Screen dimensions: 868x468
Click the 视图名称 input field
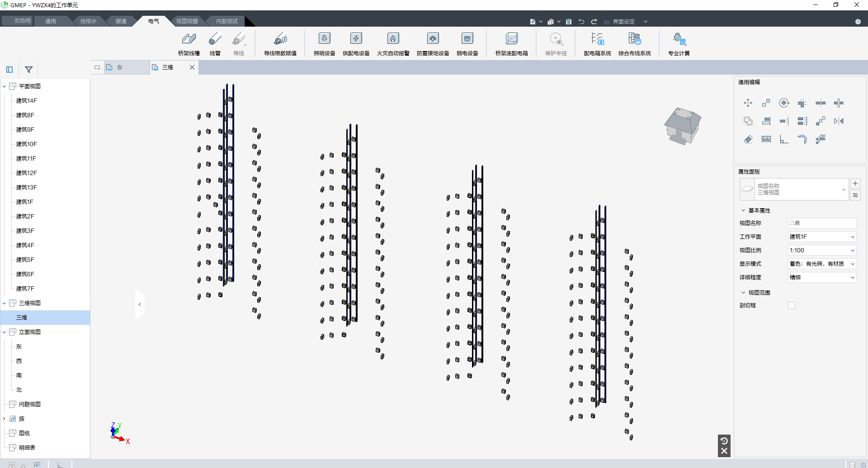(x=822, y=223)
